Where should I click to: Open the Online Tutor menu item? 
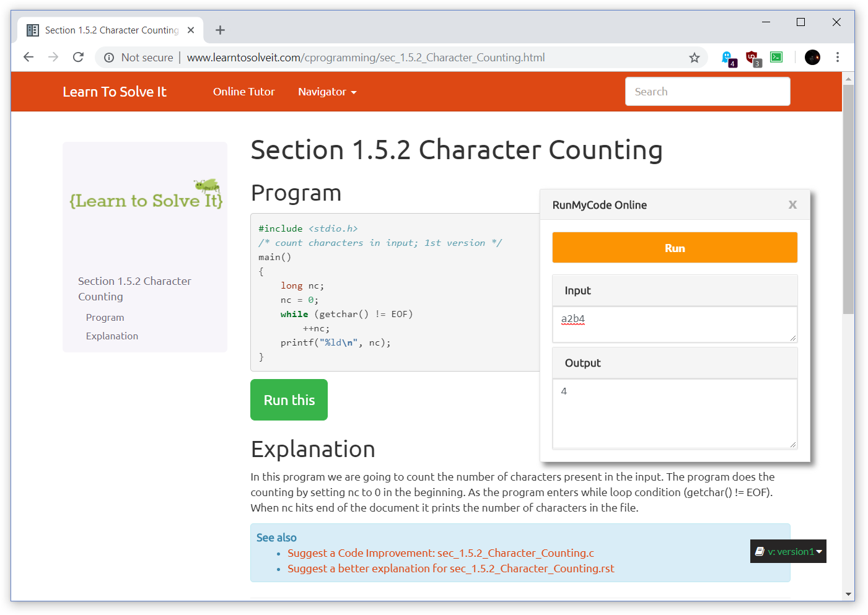[243, 92]
